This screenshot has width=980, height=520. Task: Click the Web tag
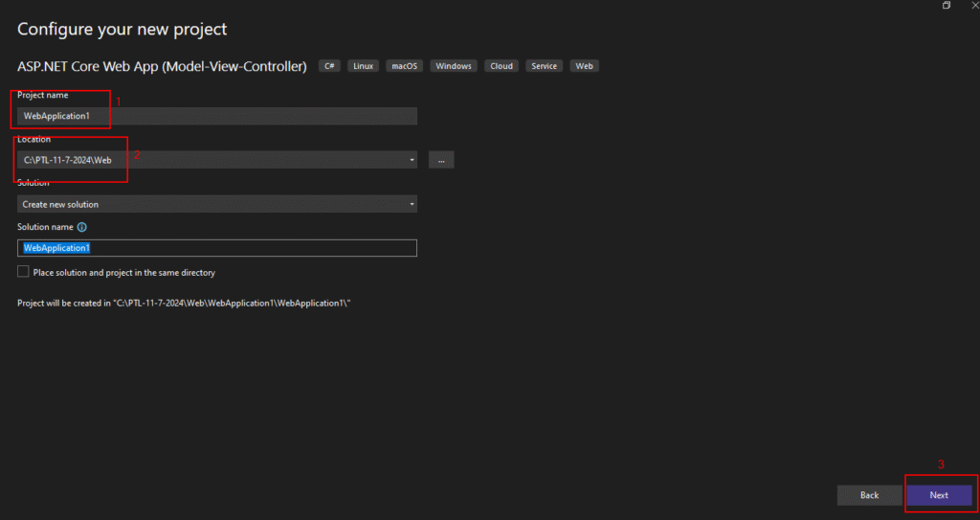(x=585, y=66)
